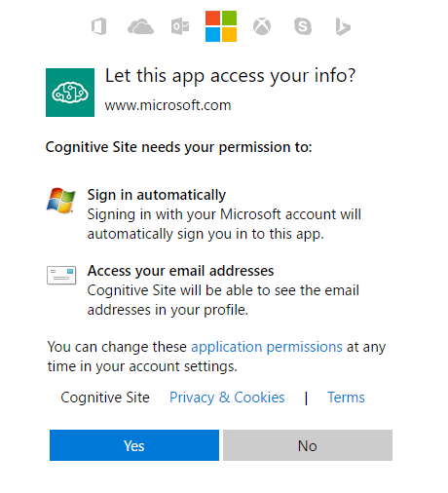This screenshot has width=448, height=493.
Task: Approve access with the Yes button
Action: point(134,445)
